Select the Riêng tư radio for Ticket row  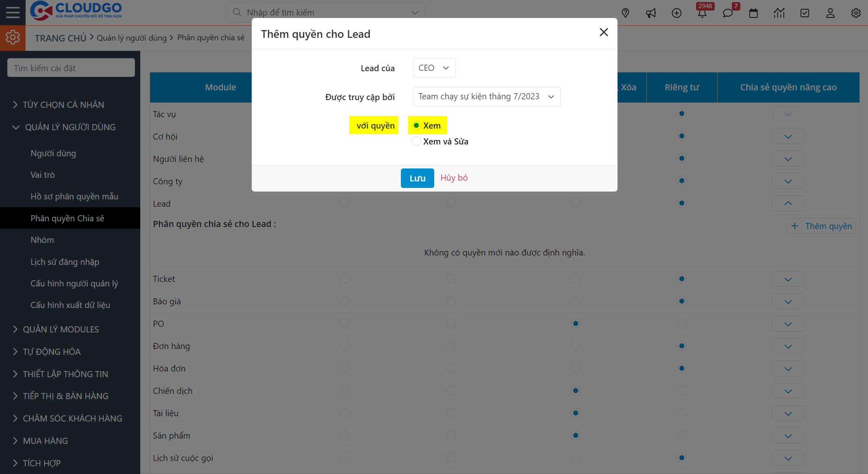(681, 279)
